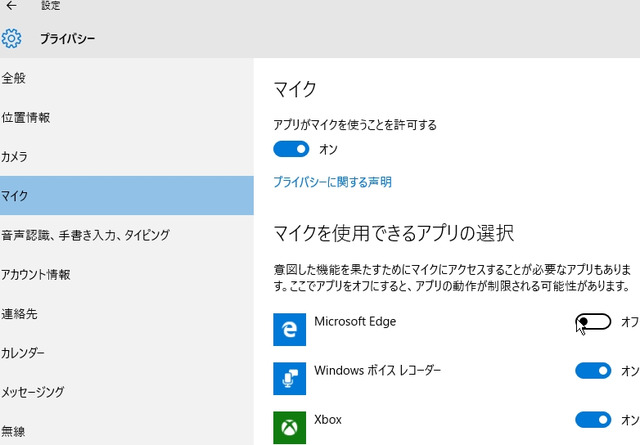Image resolution: width=640 pixels, height=445 pixels.
Task: Open the 全般 privacy section
Action: tap(127, 78)
